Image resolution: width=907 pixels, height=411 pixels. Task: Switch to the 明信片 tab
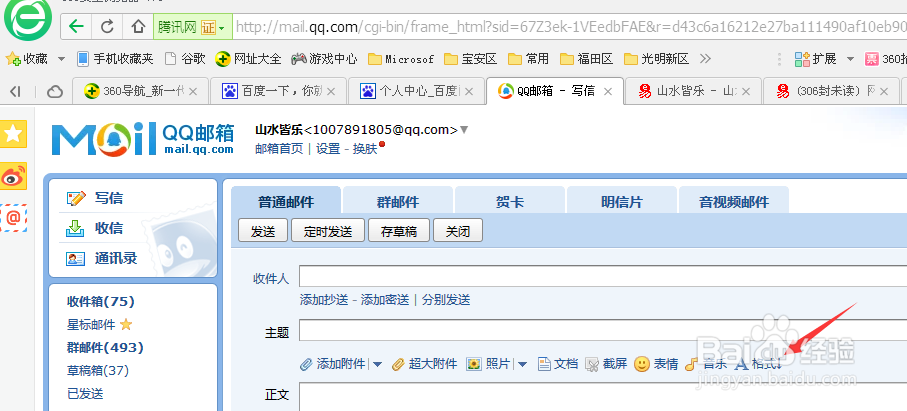click(622, 202)
